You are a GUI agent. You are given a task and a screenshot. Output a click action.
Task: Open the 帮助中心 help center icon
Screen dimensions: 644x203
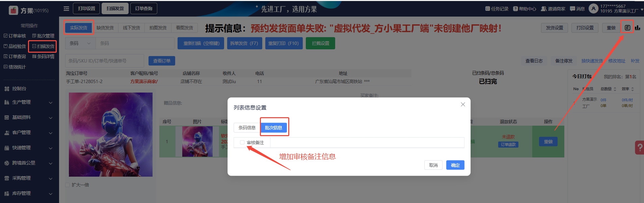tap(515, 9)
